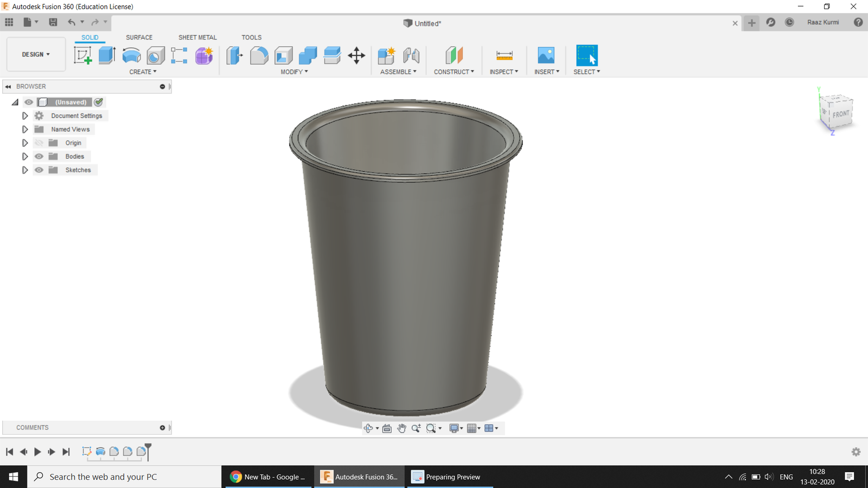Select the Combine tool

pyautogui.click(x=308, y=55)
